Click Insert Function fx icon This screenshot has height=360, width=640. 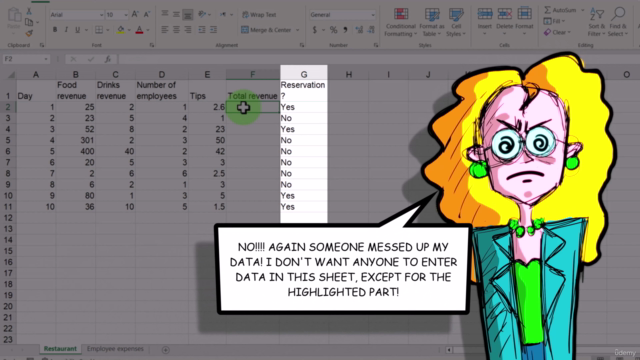(x=108, y=59)
